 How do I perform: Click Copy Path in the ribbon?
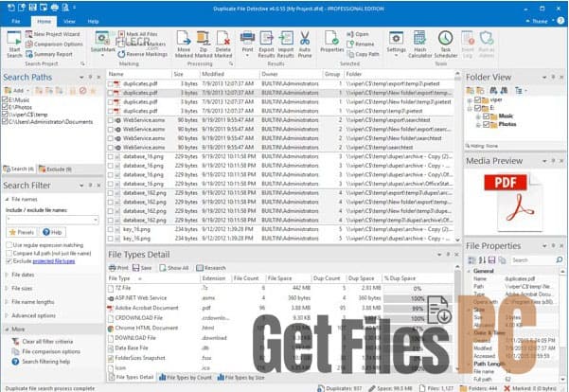(x=363, y=54)
